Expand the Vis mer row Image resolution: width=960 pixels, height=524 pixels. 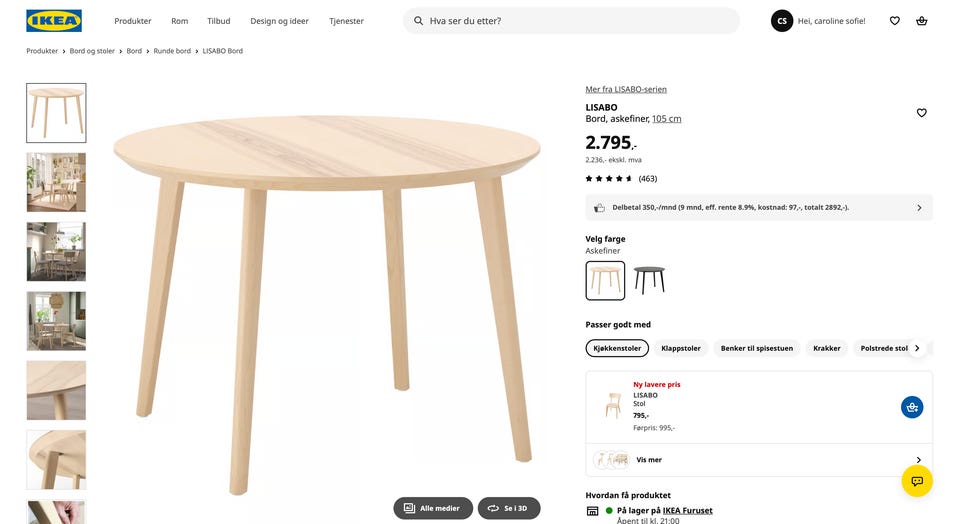(759, 460)
